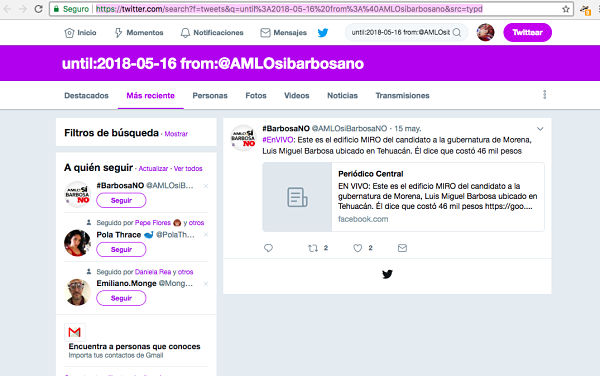Like the tweet with the heart icon

click(x=357, y=248)
